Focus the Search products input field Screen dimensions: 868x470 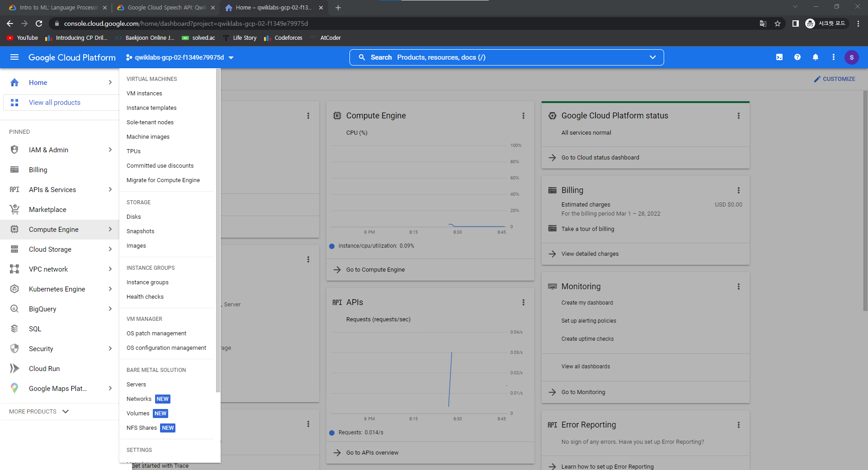(506, 57)
